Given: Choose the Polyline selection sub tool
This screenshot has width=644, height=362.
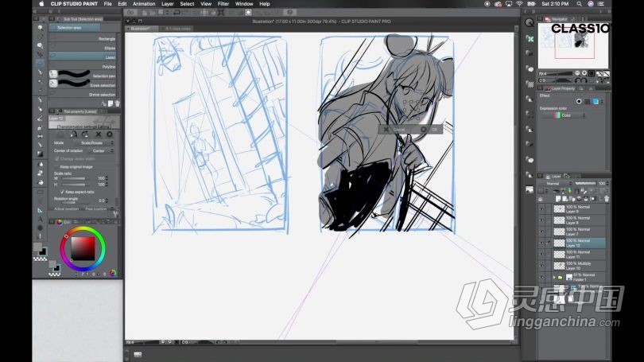Looking at the screenshot, I should point(83,67).
